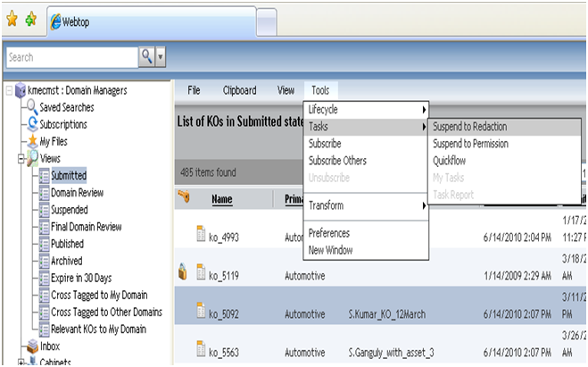Click the ko_5119 document icon

(201, 271)
